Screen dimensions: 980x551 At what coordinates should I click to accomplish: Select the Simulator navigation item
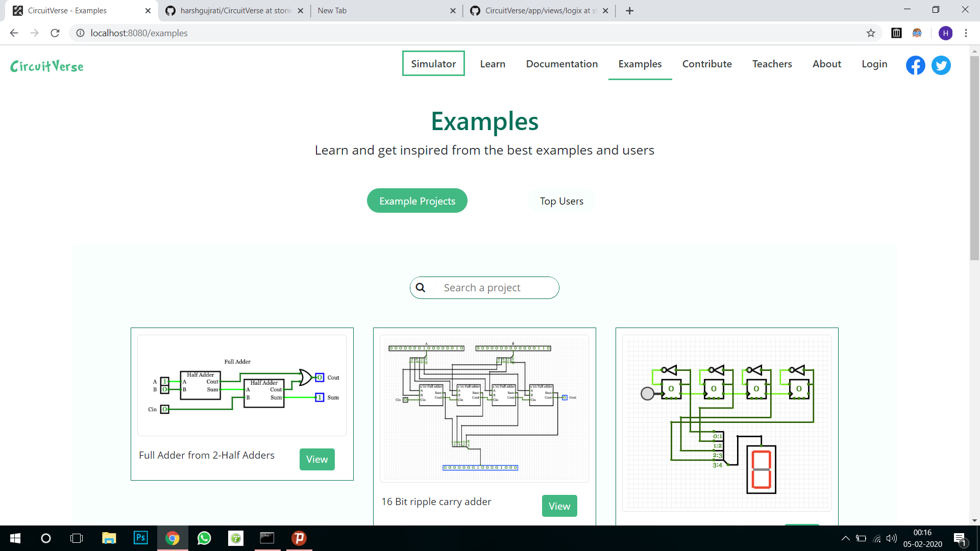click(x=433, y=63)
